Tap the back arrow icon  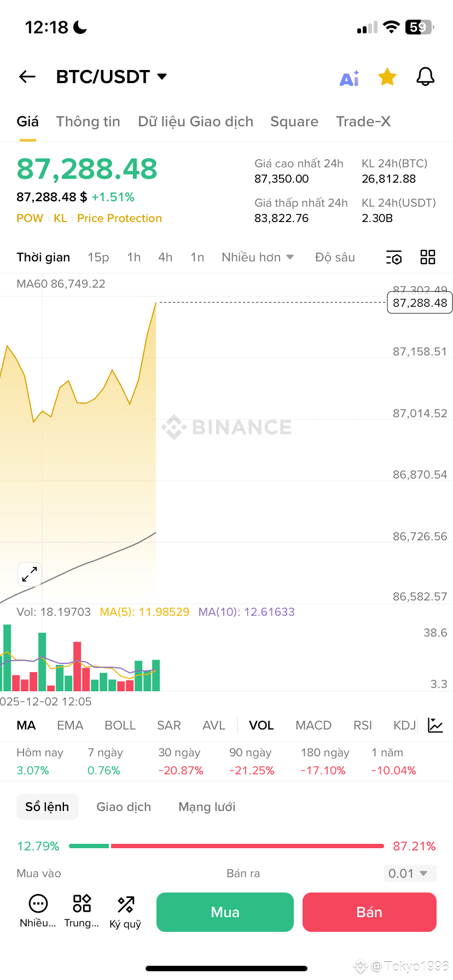27,77
